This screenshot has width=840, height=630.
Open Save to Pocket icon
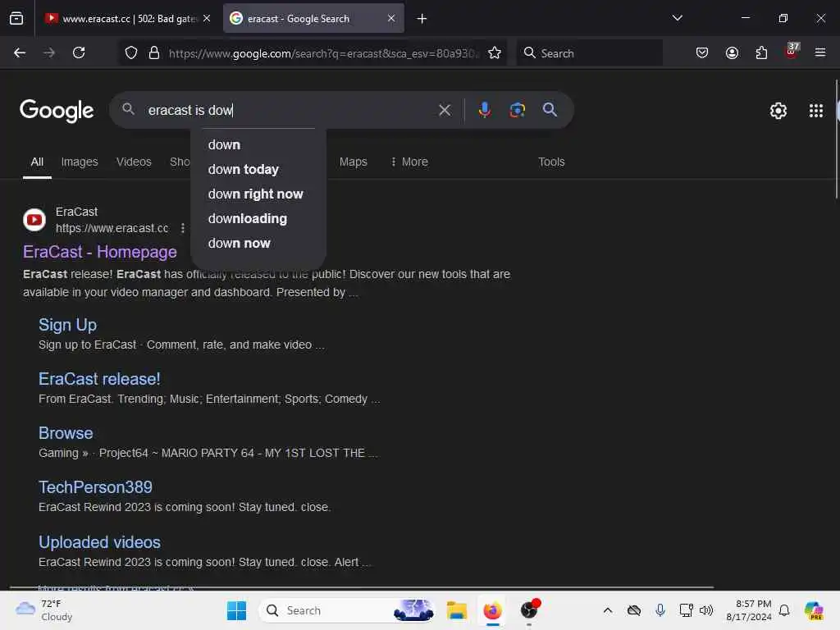tap(702, 52)
